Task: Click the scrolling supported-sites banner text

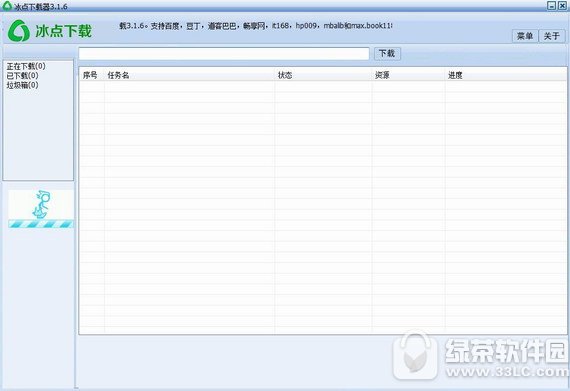Action: click(256, 26)
